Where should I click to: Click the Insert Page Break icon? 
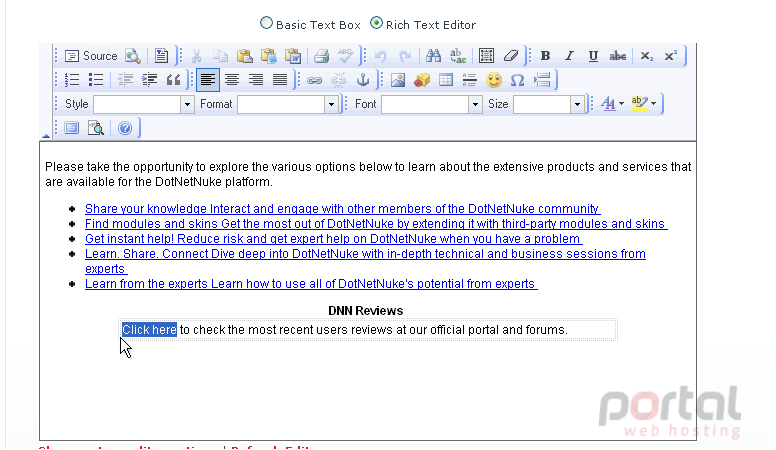(x=542, y=80)
